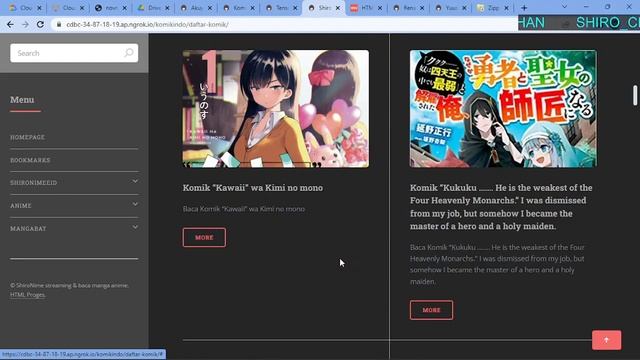Close the 'Driv' Google Drive tab
The height and width of the screenshot is (360, 640).
[x=167, y=8]
